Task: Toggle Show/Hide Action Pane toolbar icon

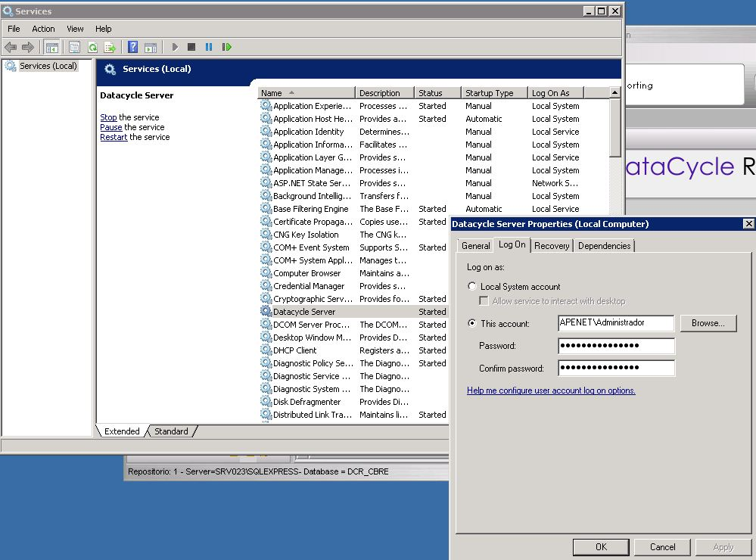Action: coord(151,47)
